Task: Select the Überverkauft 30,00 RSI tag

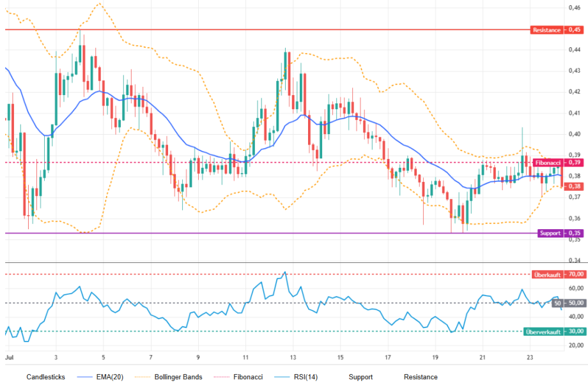Action: 554,331
